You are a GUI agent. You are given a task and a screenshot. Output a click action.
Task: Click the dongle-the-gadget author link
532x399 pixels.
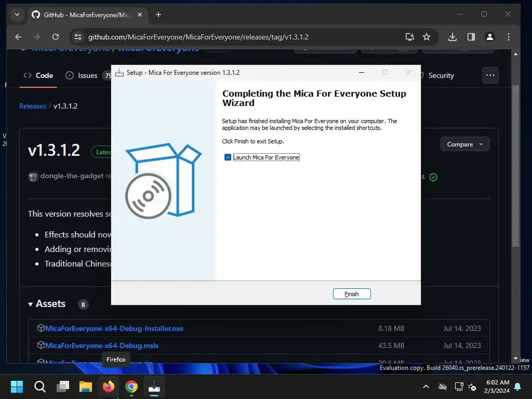tap(72, 176)
